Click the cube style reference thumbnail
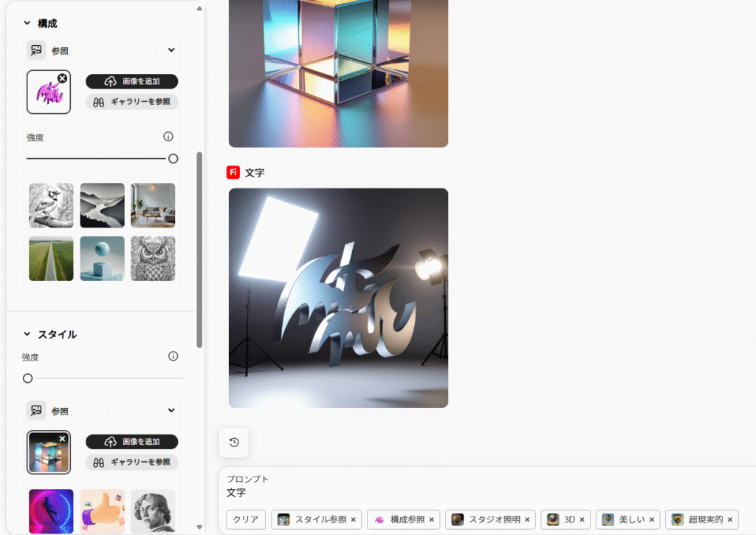 [x=48, y=452]
